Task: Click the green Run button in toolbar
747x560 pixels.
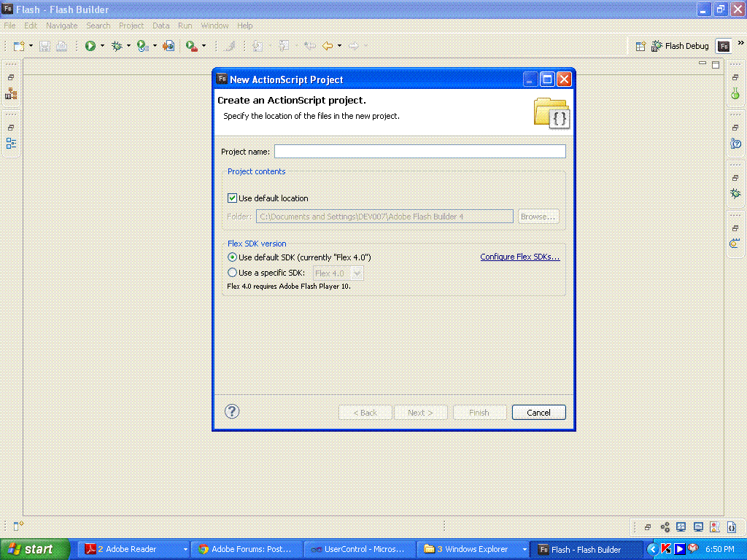Action: tap(90, 46)
